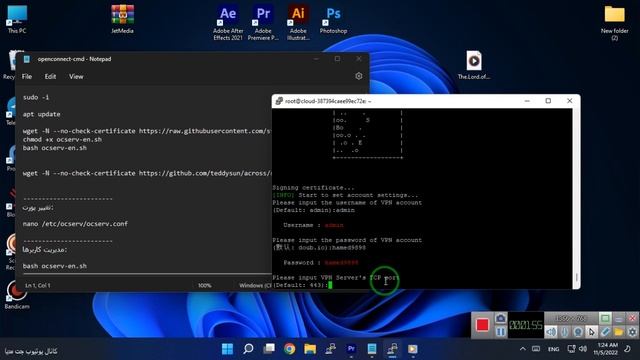
Task: Click the terminal input at the 'Default: 443' prompt
Action: [330, 285]
